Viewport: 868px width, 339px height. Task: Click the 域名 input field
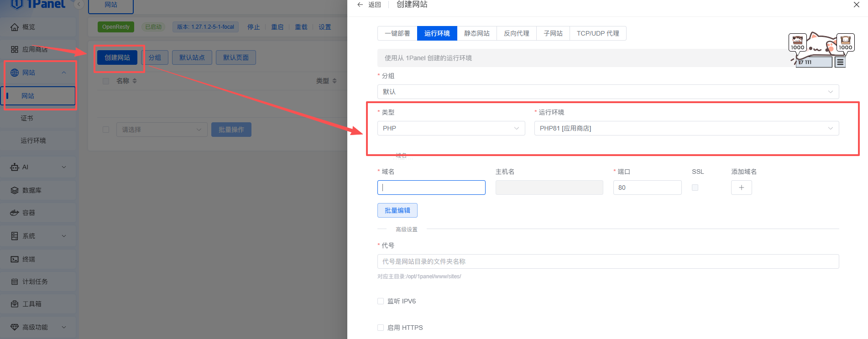click(431, 188)
